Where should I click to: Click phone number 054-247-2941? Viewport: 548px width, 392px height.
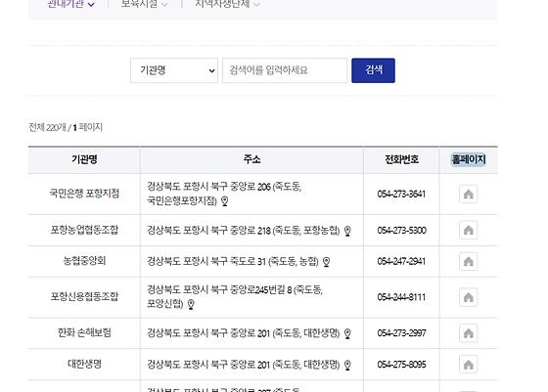[401, 261]
